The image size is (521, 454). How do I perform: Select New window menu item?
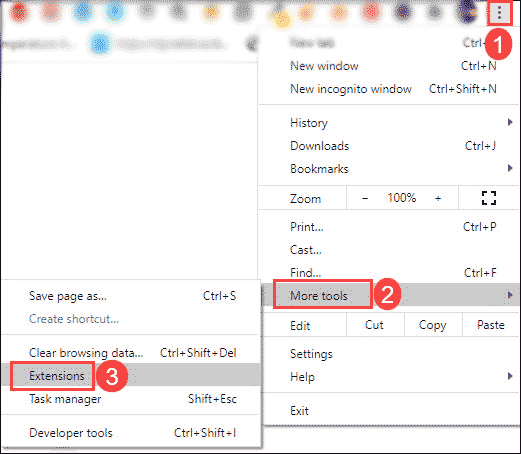pos(389,66)
